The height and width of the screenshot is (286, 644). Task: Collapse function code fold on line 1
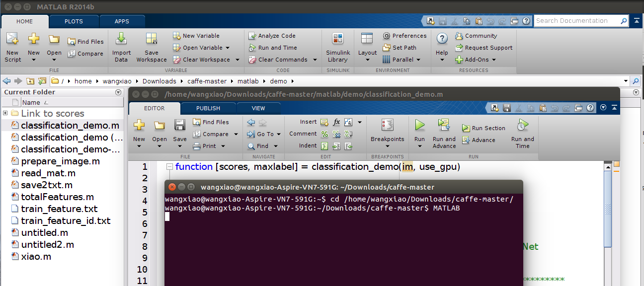click(169, 167)
